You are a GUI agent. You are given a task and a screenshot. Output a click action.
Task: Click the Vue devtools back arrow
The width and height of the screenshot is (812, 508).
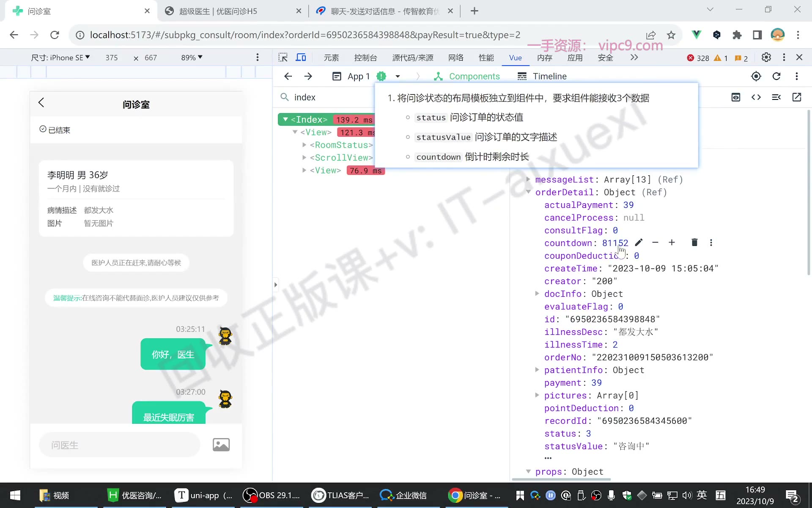[288, 76]
